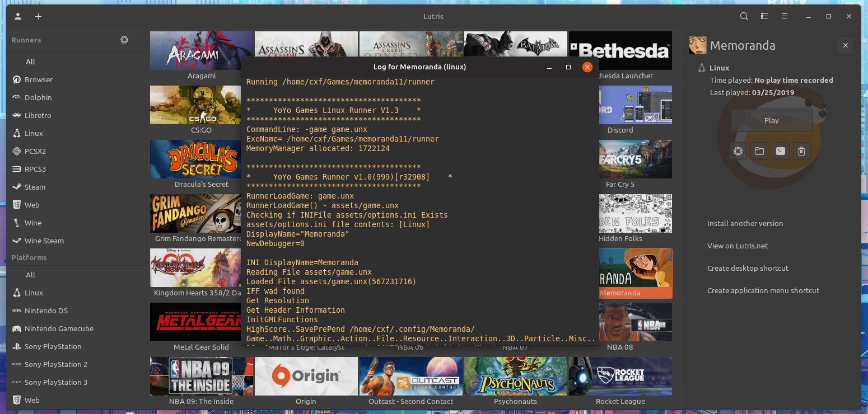Show logs using the terminal icon button
This screenshot has height=414, width=868.
tap(781, 151)
